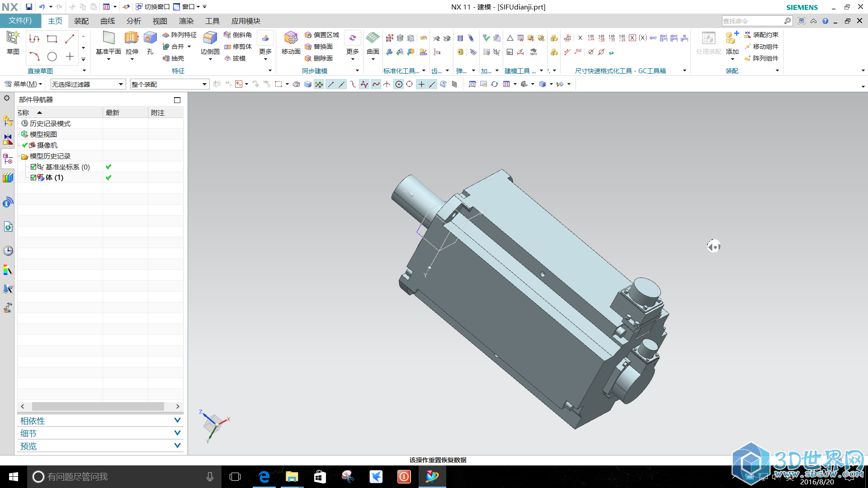Click the 切换窗口 button
Image resolution: width=868 pixels, height=488 pixels.
(x=152, y=7)
